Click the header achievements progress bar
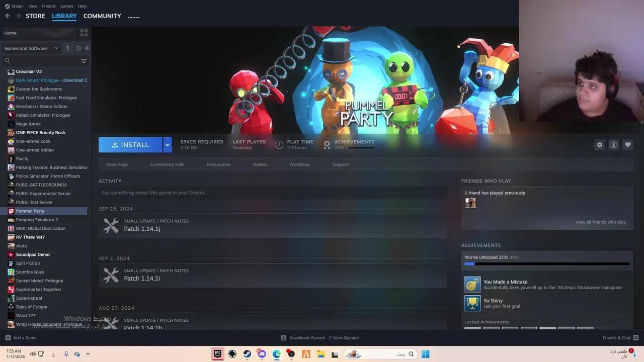The height and width of the screenshot is (362, 644). pos(360,148)
